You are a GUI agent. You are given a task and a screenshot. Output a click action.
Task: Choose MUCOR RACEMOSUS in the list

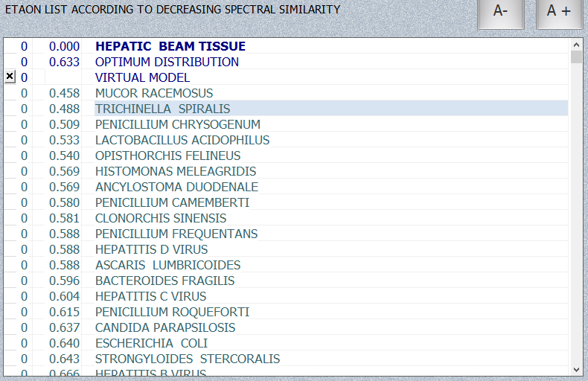tap(154, 93)
